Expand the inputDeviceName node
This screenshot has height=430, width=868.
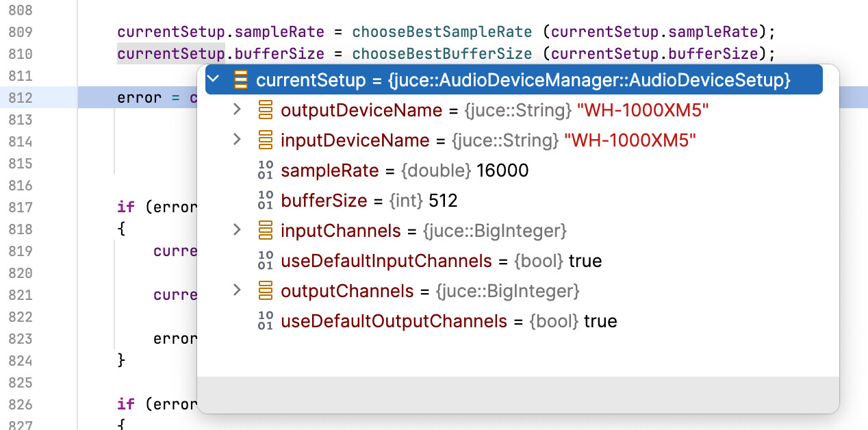click(237, 140)
